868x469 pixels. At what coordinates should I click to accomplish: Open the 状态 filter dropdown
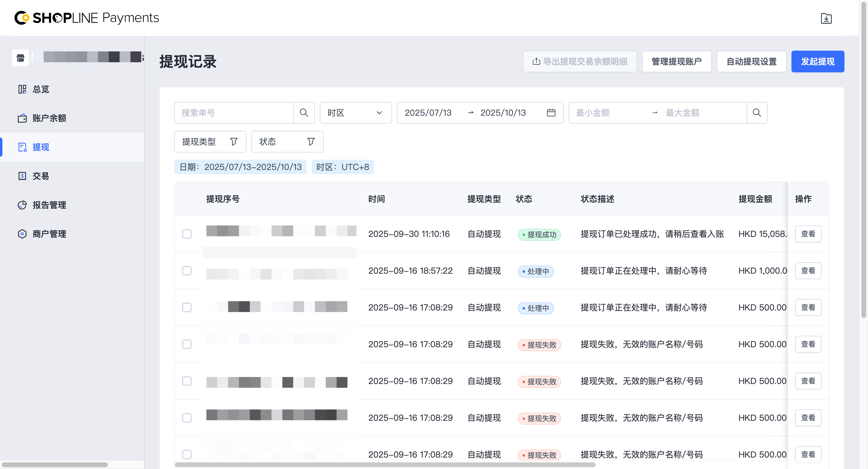tap(287, 141)
